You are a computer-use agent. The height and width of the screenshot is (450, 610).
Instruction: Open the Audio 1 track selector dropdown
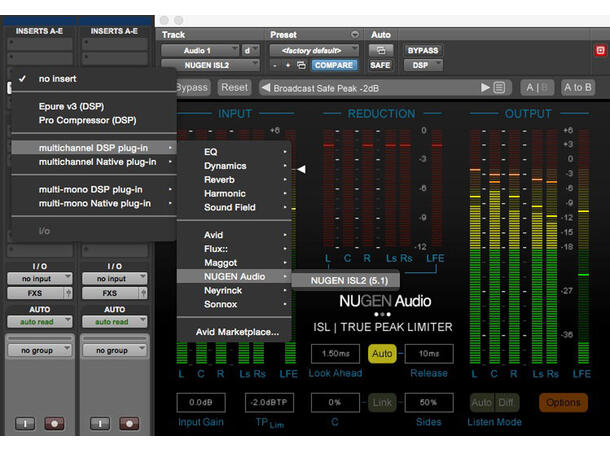pyautogui.click(x=200, y=51)
